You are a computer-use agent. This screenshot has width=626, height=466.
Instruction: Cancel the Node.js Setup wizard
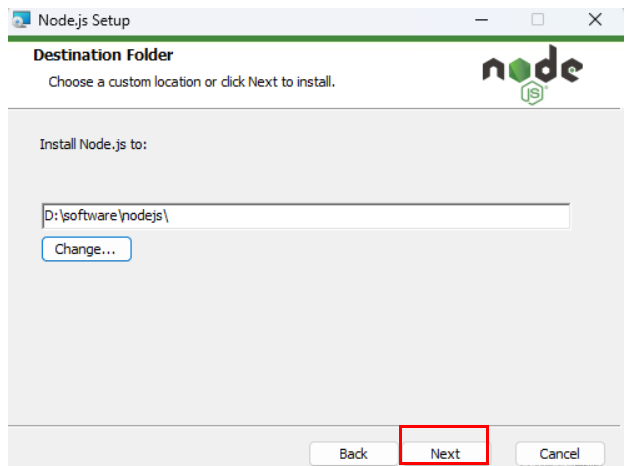click(x=560, y=453)
